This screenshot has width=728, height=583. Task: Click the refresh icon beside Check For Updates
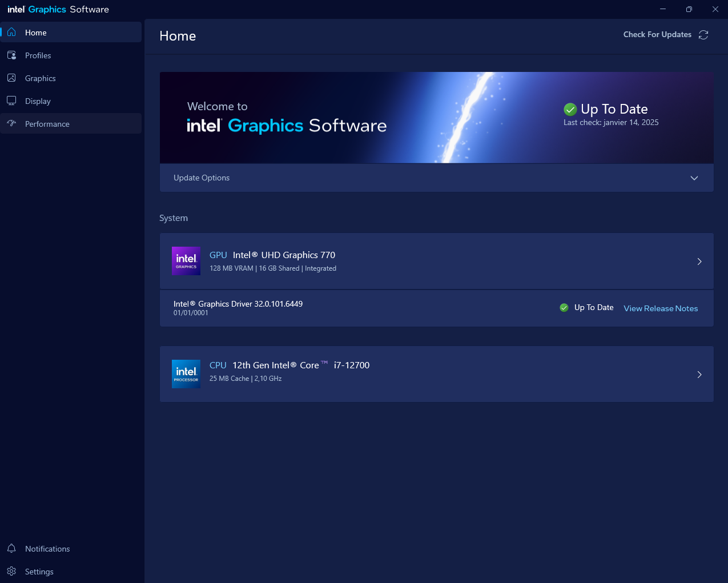703,35
